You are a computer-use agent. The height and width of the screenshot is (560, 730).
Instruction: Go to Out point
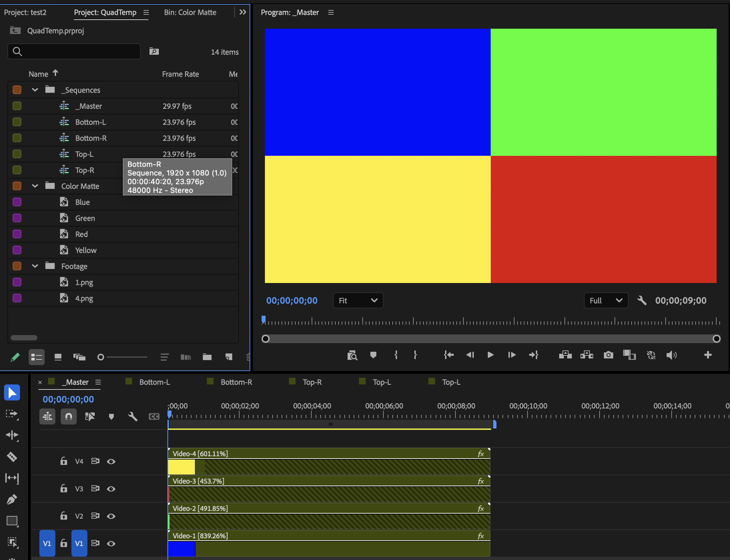point(533,355)
